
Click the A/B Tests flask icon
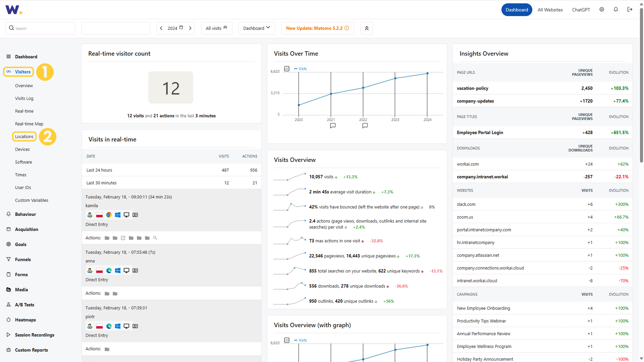tap(9, 305)
